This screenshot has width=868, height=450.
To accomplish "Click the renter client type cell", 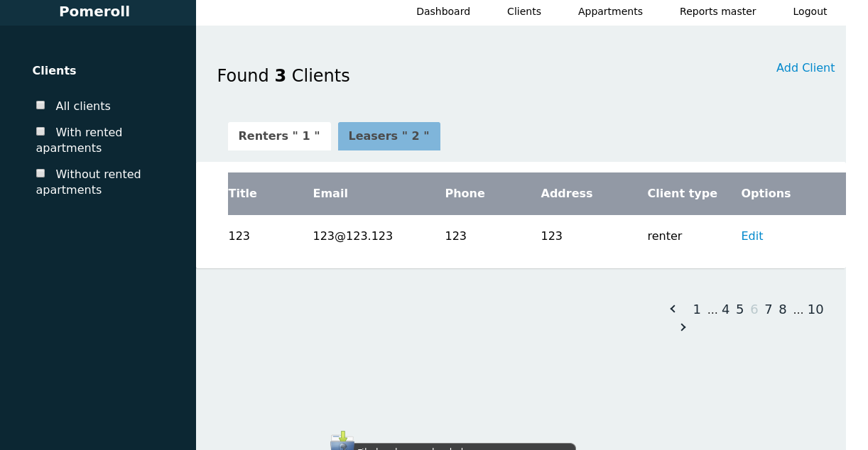I will 665,236.
